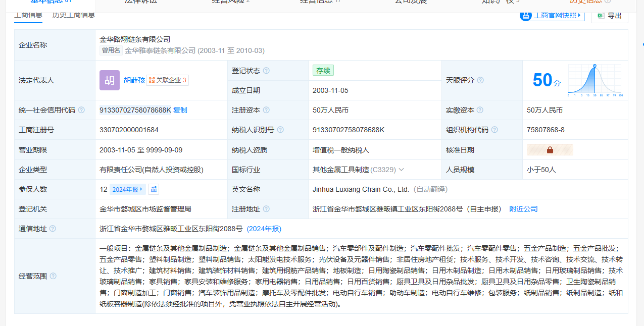
Task: Click help icon next to 注册资本
Action: (x=266, y=110)
